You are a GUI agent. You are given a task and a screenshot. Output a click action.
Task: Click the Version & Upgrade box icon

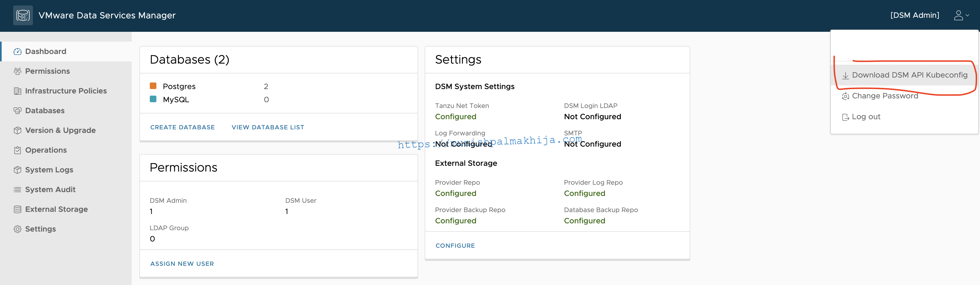coord(18,130)
